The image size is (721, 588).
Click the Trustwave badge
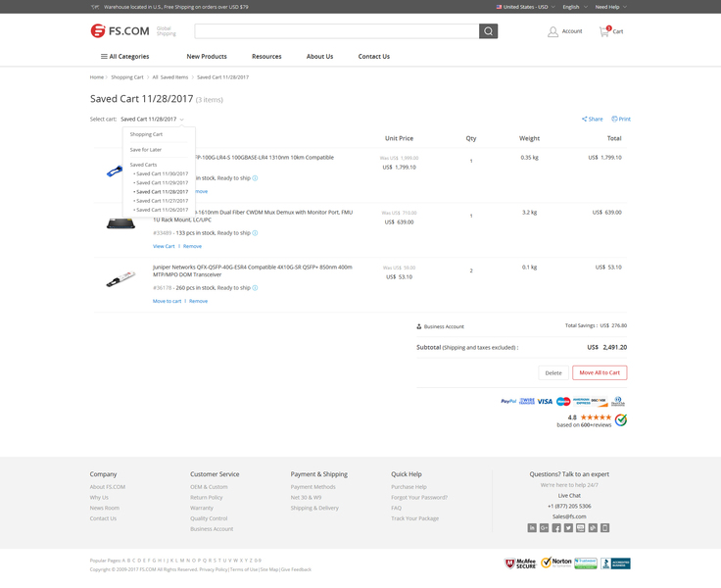point(586,563)
